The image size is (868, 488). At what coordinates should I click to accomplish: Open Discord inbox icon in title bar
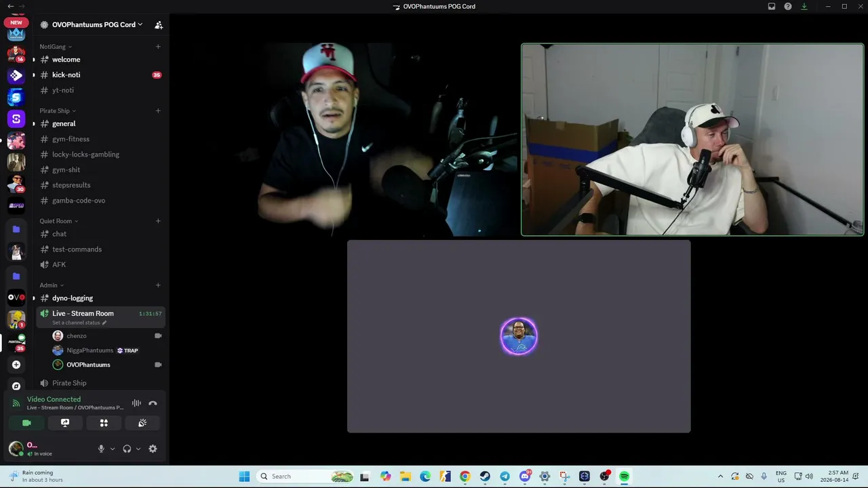[772, 6]
